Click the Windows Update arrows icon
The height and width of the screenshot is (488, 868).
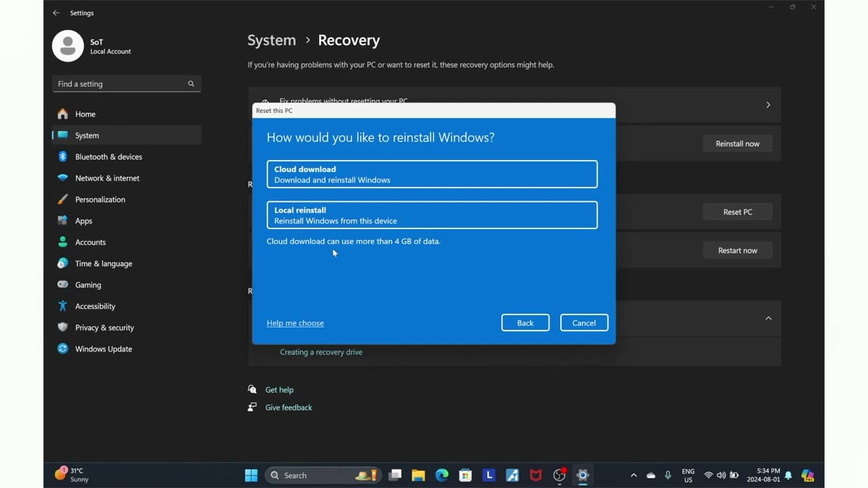[x=63, y=349]
